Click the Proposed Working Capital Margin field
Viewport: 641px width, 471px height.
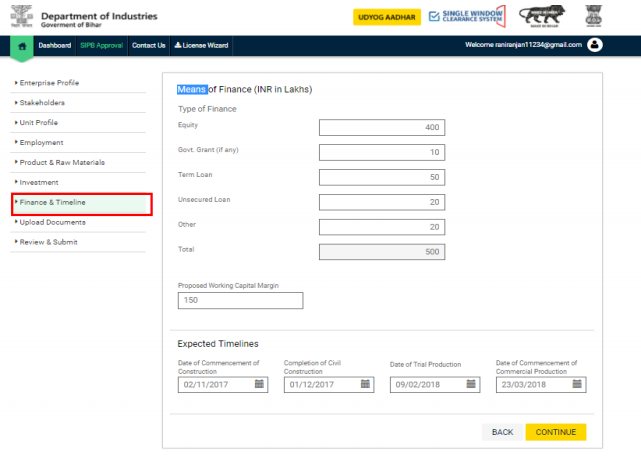pos(240,301)
